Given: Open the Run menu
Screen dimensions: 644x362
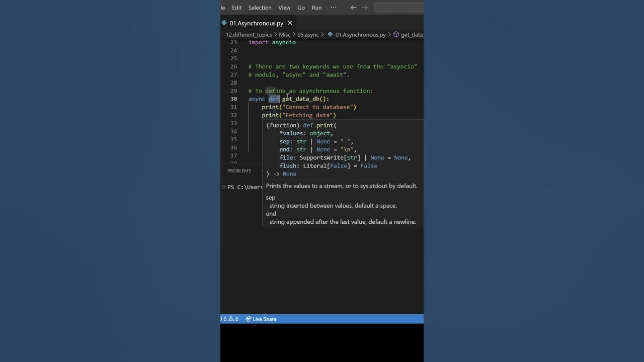Looking at the screenshot, I should (x=316, y=8).
